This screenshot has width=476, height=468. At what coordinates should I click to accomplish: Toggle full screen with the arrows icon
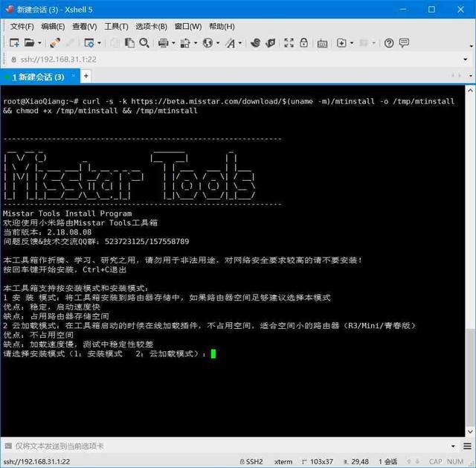[289, 43]
